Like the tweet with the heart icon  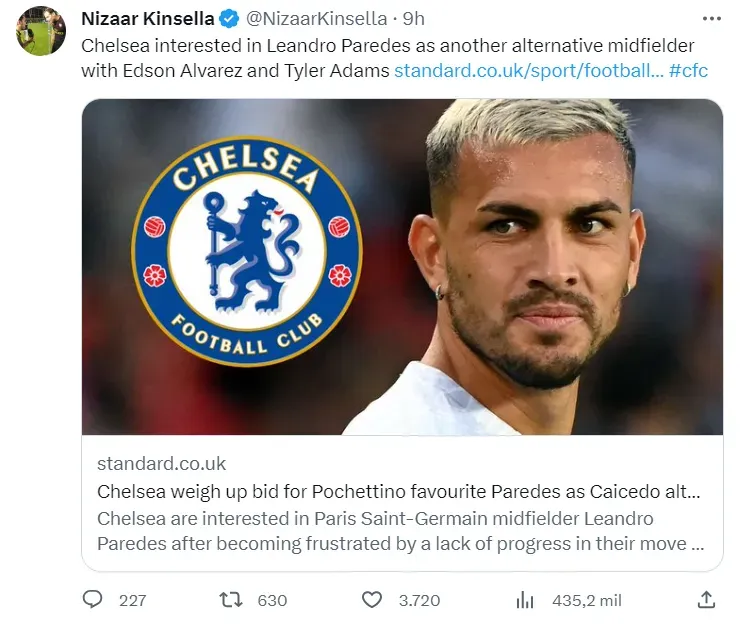[x=371, y=600]
